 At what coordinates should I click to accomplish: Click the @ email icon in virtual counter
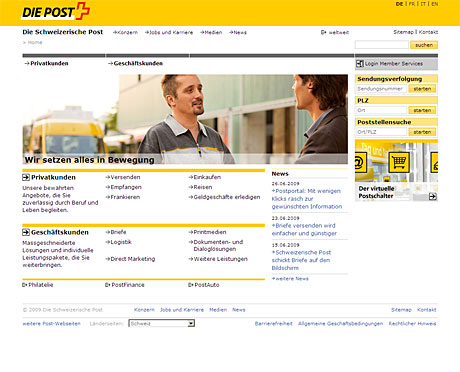360,162
